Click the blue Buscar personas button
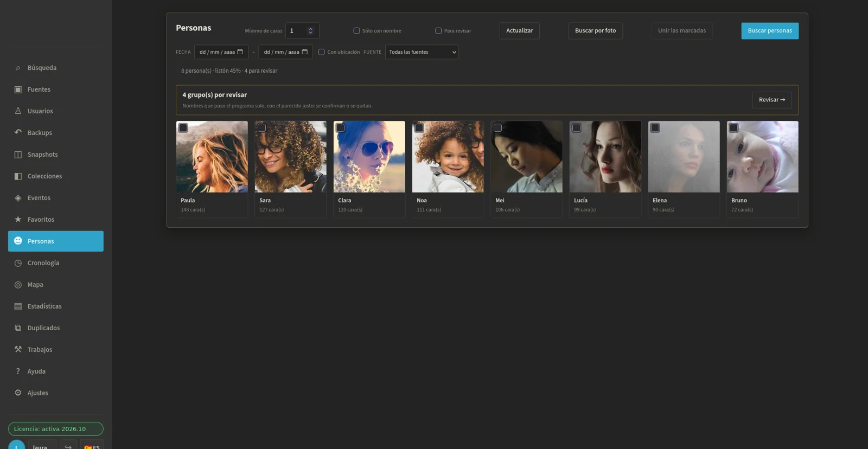Screen dimensions: 868x449 click(x=770, y=31)
